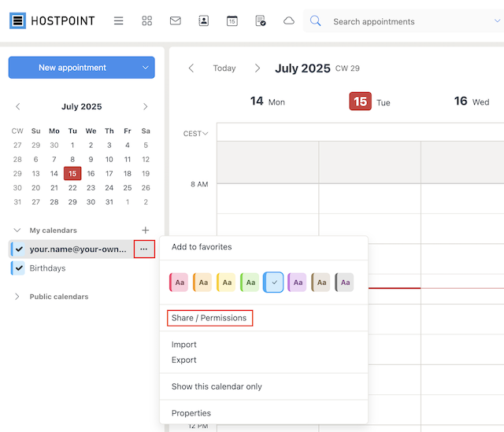The height and width of the screenshot is (432, 504).
Task: Toggle the Birthdays calendar checkbox
Action: click(x=19, y=268)
